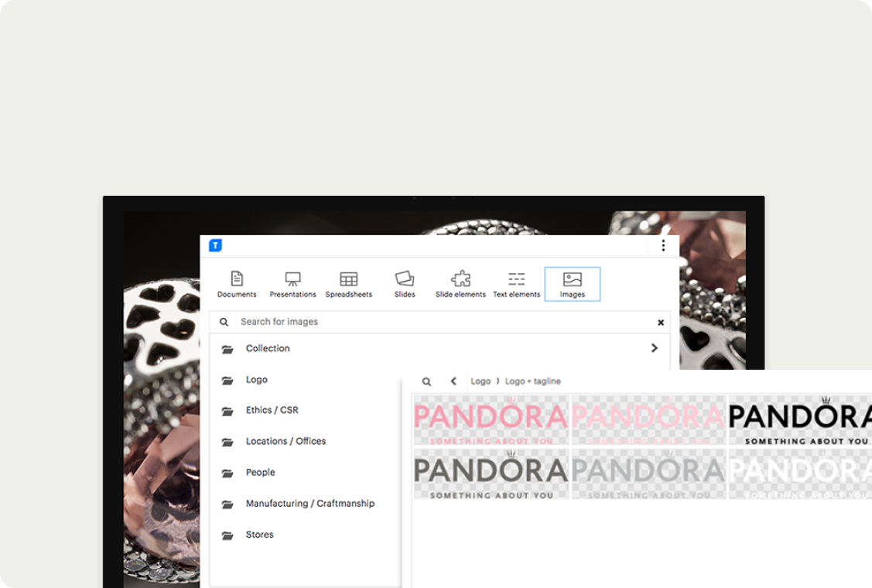Switch to the Images tab
This screenshot has height=588, width=872.
[x=573, y=282]
